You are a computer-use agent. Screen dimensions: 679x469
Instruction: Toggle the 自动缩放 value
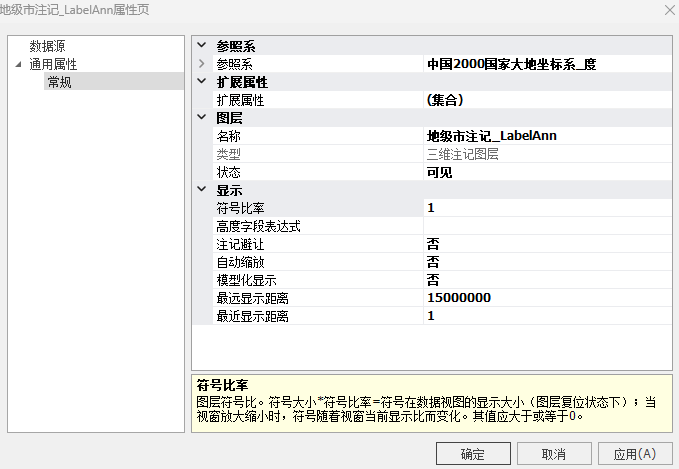click(545, 262)
